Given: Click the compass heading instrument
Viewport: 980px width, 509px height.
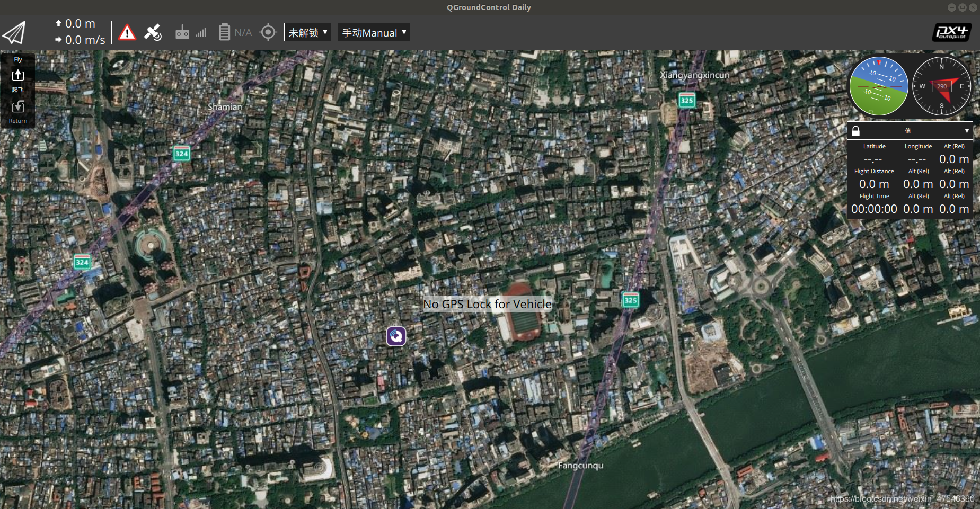Looking at the screenshot, I should click(942, 86).
